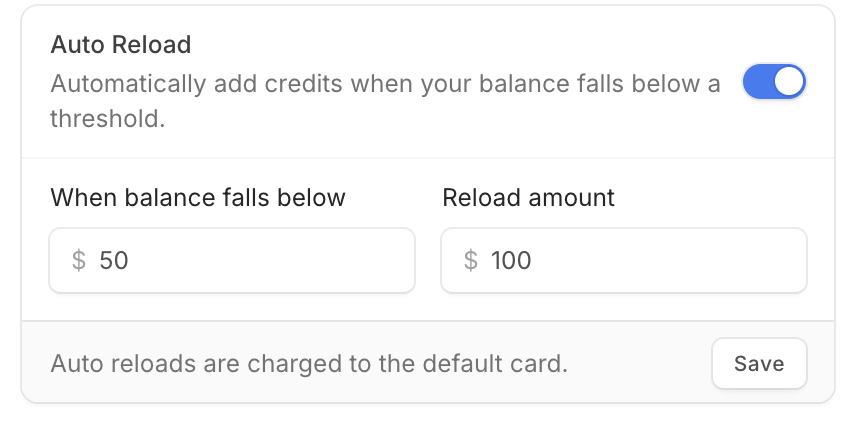Focus the 'When balance falls below' input
This screenshot has width=852, height=430.
pyautogui.click(x=232, y=260)
